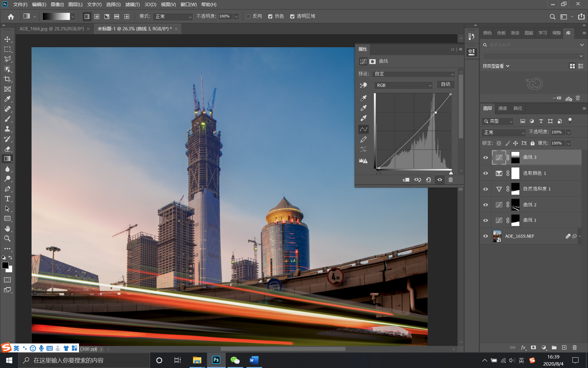Hide the AOE_1659.NEF layer

tap(485, 236)
